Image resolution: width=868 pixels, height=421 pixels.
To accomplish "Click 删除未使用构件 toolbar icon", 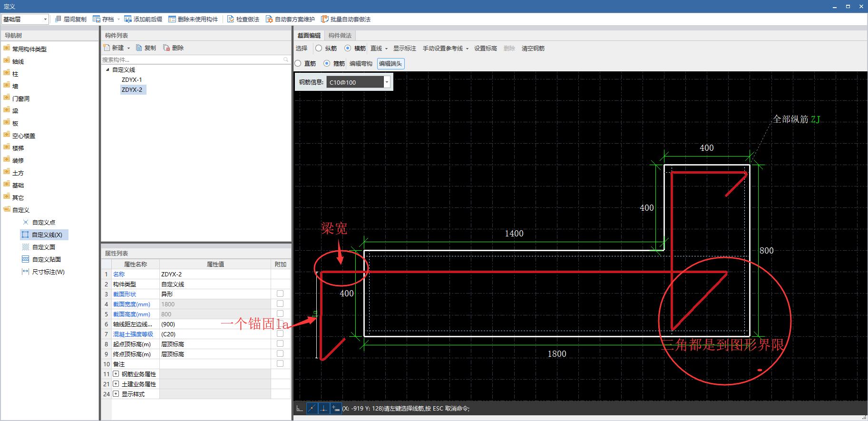I will 172,19.
